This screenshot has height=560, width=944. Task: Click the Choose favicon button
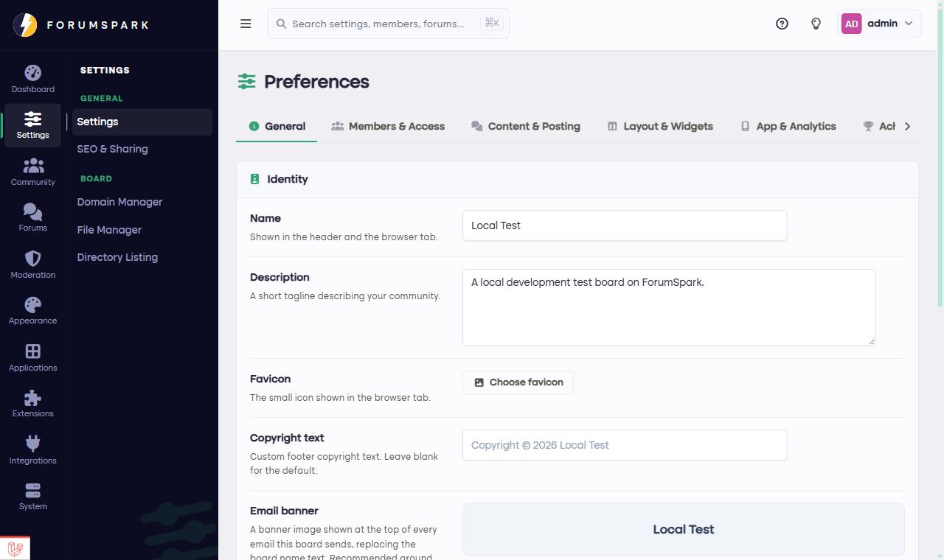518,382
